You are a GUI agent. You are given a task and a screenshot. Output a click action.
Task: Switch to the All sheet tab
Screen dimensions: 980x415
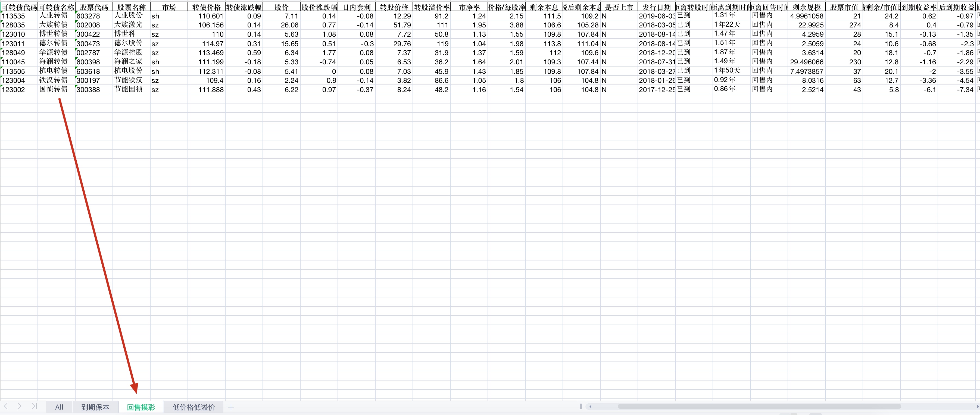[59, 407]
